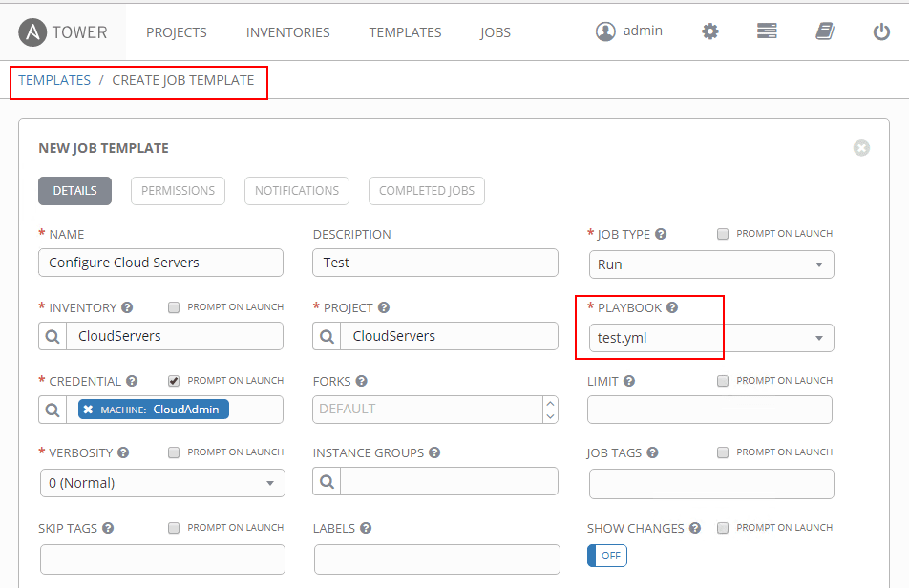909x588 pixels.
Task: Check Show Changes prompt on launch
Action: pos(722,528)
